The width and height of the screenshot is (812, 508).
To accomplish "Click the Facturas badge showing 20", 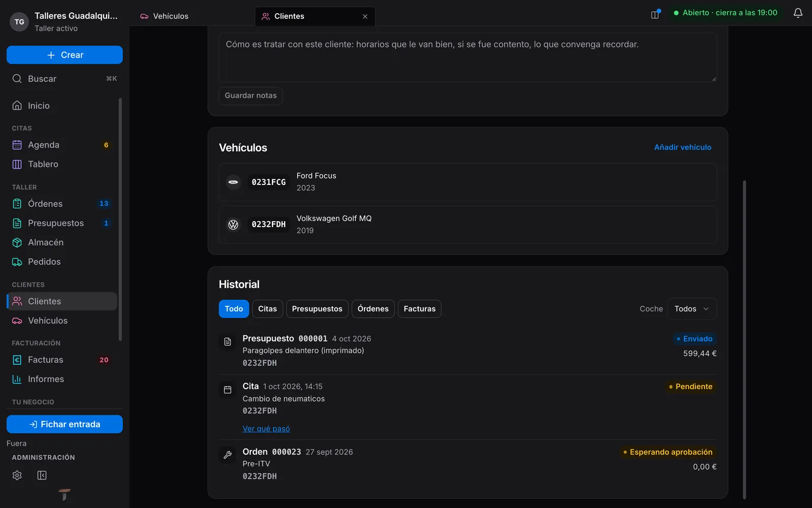I will [x=104, y=360].
